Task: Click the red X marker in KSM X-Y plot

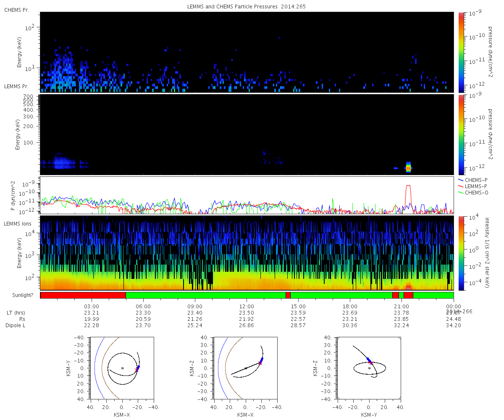Action: pos(136,370)
